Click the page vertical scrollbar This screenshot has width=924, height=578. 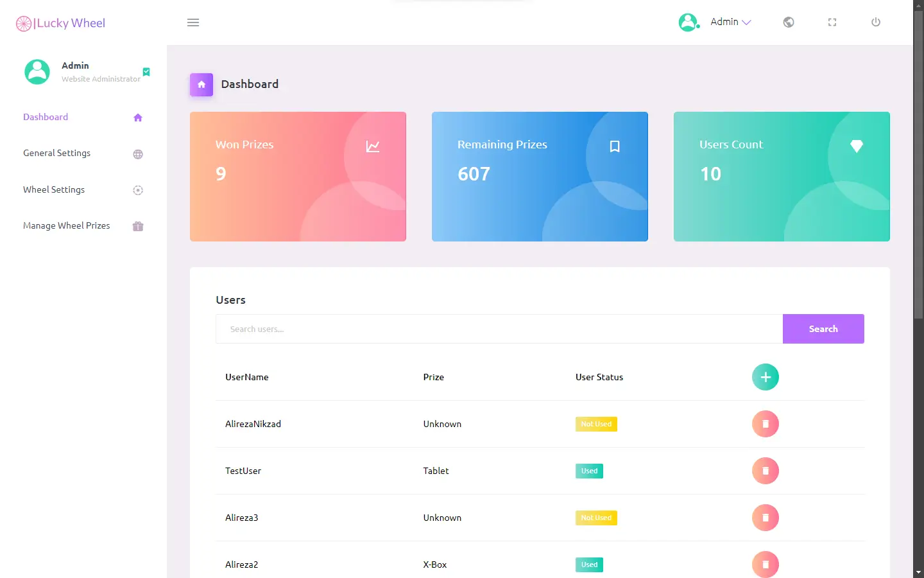pyautogui.click(x=918, y=289)
